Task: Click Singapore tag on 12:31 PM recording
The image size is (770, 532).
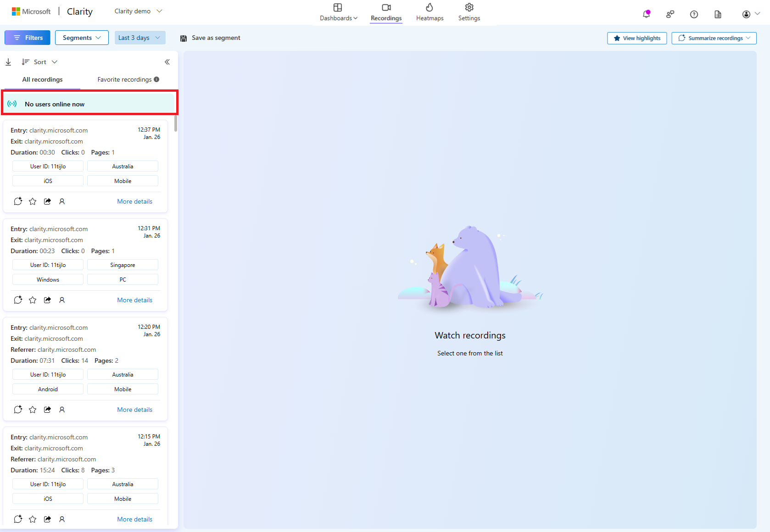Action: 123,265
